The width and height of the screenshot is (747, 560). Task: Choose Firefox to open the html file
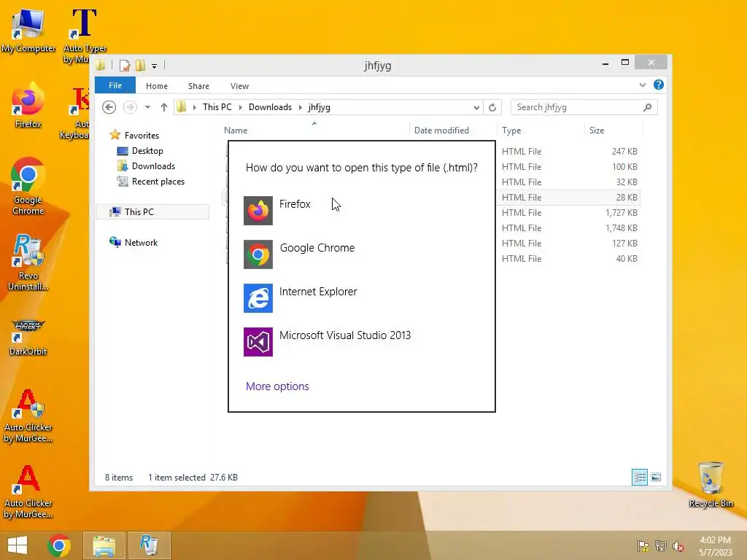pyautogui.click(x=361, y=210)
